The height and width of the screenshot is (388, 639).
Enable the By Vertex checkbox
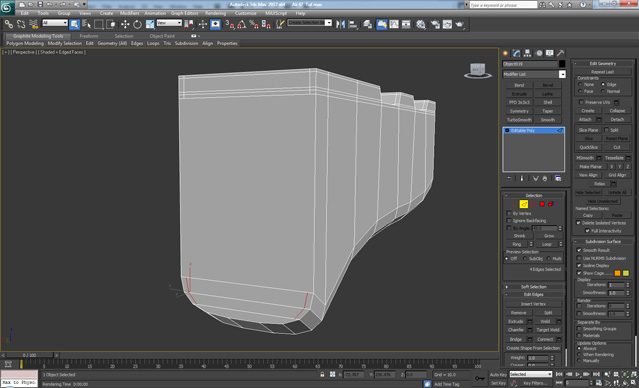[509, 214]
